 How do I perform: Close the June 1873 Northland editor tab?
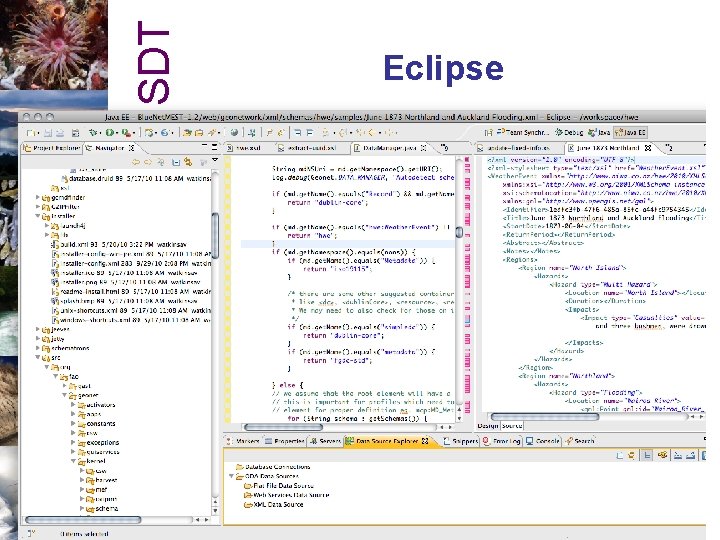(x=648, y=148)
